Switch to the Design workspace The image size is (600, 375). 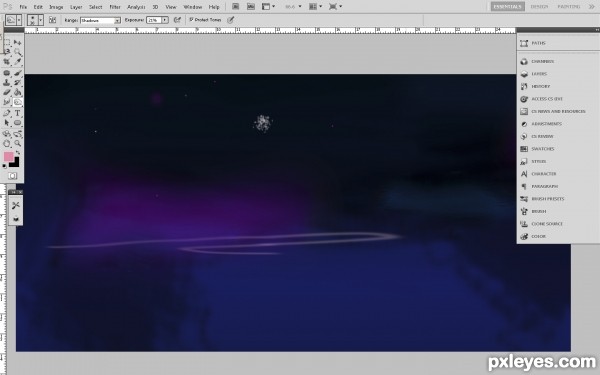coord(539,7)
